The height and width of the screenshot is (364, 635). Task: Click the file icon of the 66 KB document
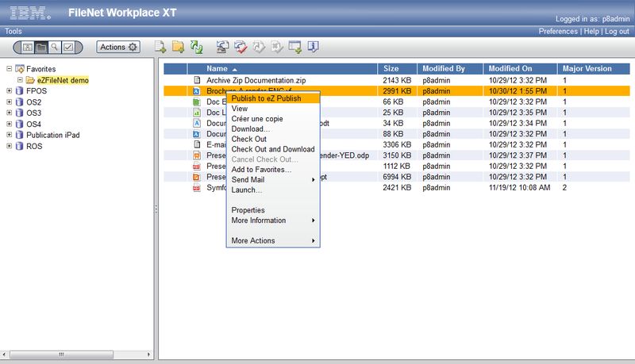tap(197, 102)
